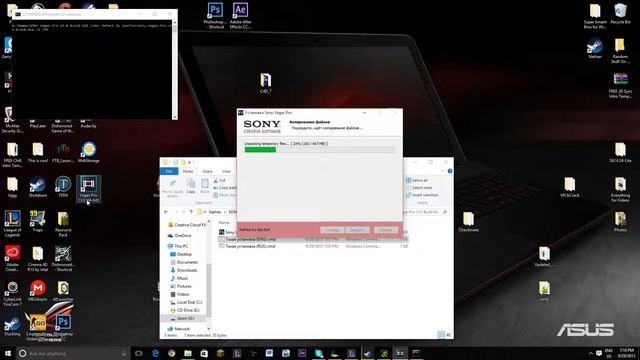Click Invert selection in Explorer ribbon
Image resolution: width=640 pixels, height=360 pixels.
(422, 195)
